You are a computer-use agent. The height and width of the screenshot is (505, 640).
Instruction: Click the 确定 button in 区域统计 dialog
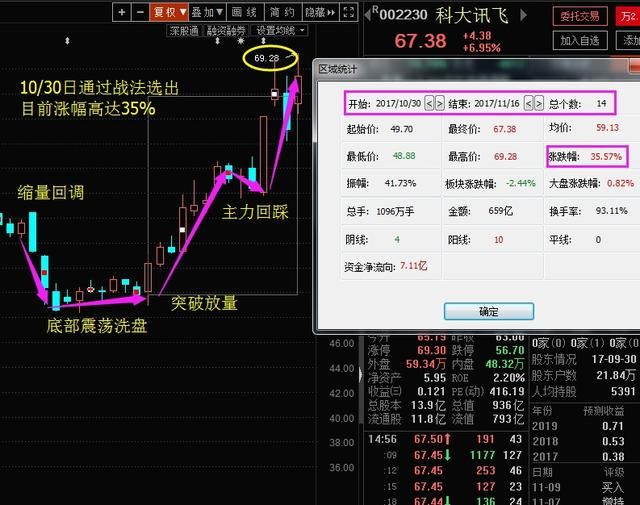click(489, 311)
